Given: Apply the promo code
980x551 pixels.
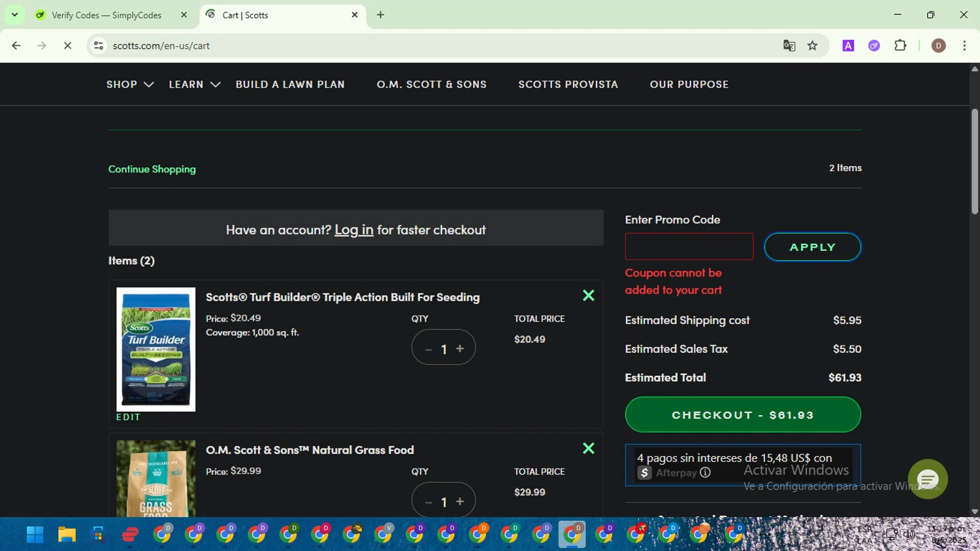Looking at the screenshot, I should [813, 247].
